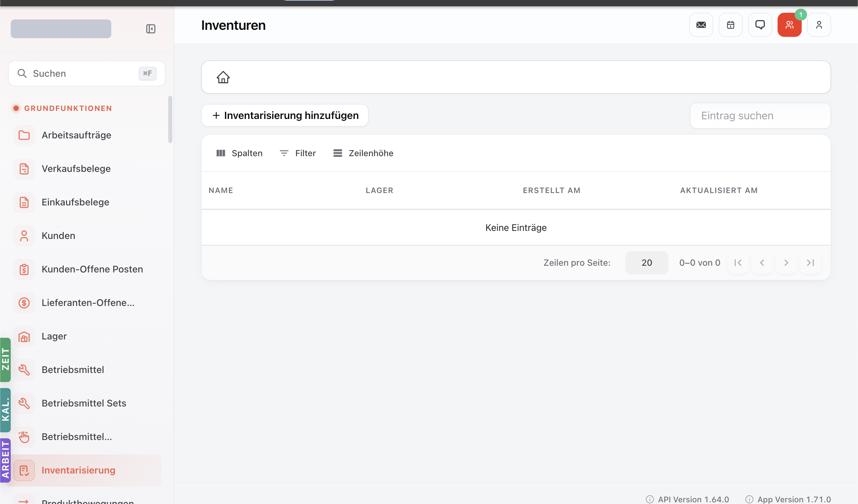Image resolution: width=858 pixels, height=504 pixels.
Task: Go to first page of table
Action: (x=738, y=263)
